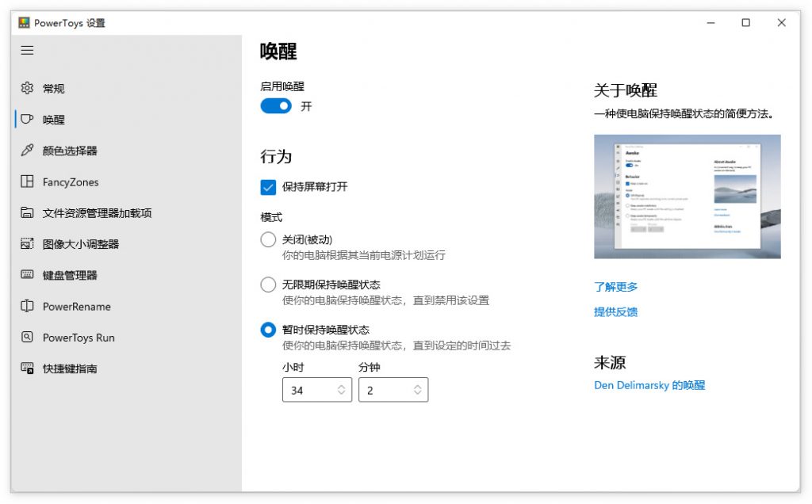812x504 pixels.
Task: Select the 无限期保持唤醒状态 mode
Action: [x=268, y=284]
